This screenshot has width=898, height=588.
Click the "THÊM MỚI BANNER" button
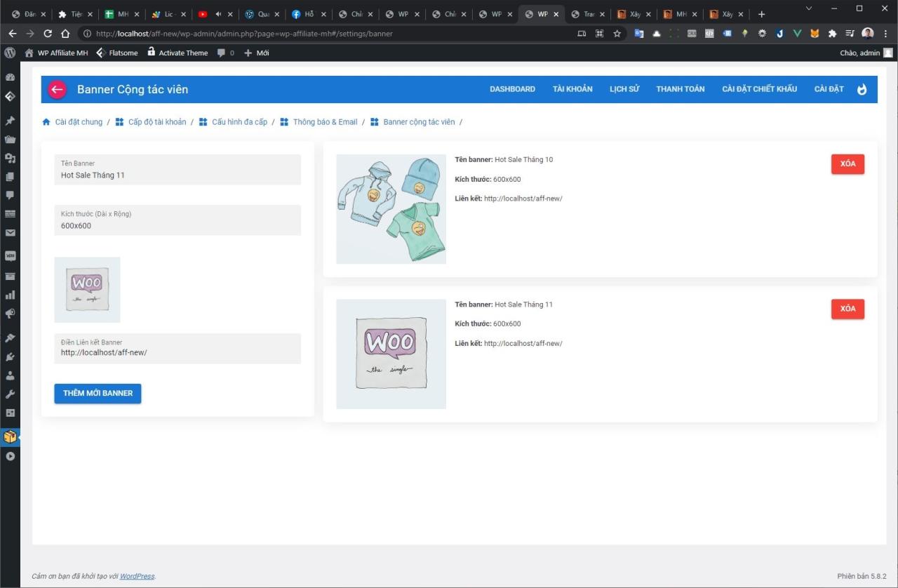point(98,393)
